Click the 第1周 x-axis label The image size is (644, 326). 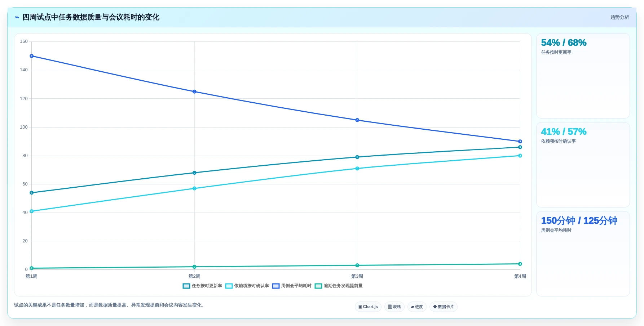[x=32, y=276]
